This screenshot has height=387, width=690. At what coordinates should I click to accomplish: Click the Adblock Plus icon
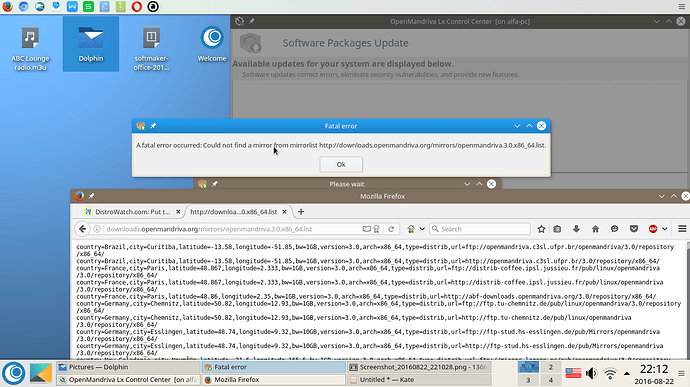(x=653, y=229)
